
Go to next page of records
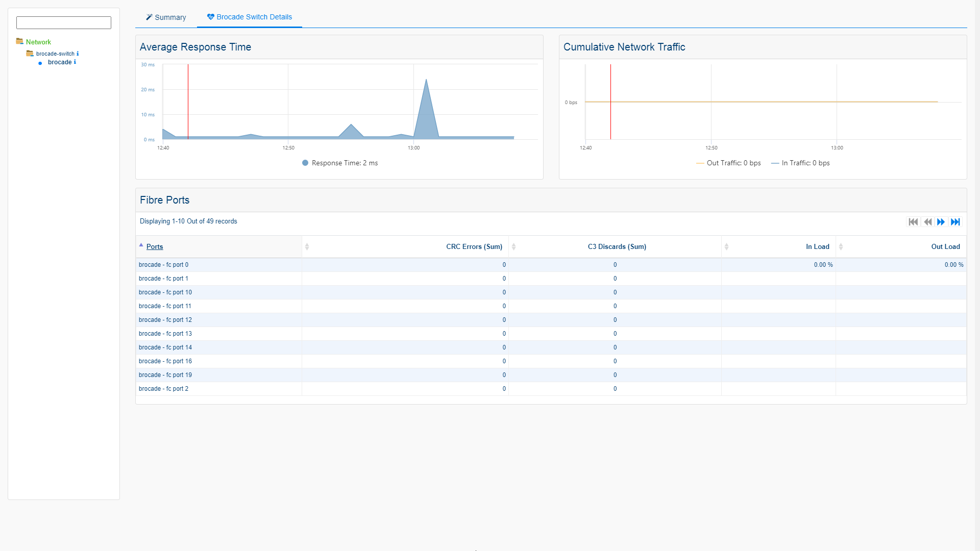941,222
